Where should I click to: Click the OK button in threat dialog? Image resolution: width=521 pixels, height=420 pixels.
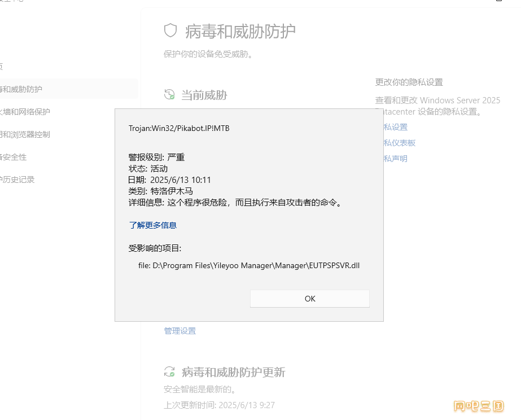[x=310, y=299]
